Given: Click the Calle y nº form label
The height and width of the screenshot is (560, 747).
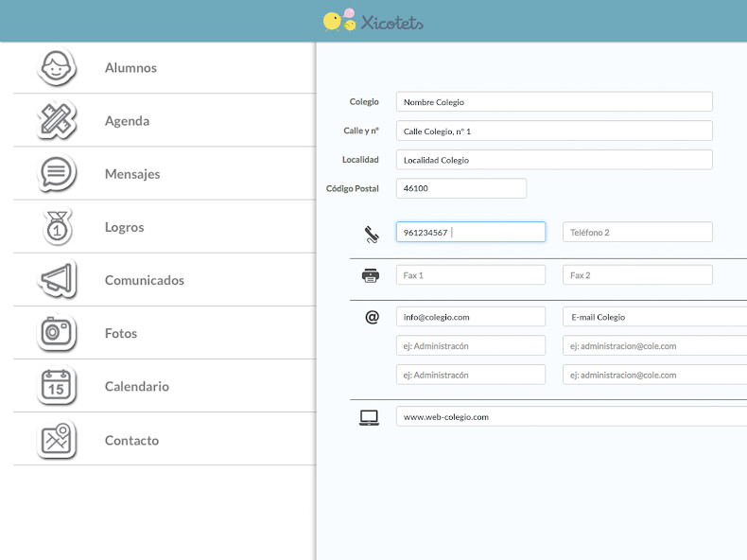Looking at the screenshot, I should click(361, 131).
